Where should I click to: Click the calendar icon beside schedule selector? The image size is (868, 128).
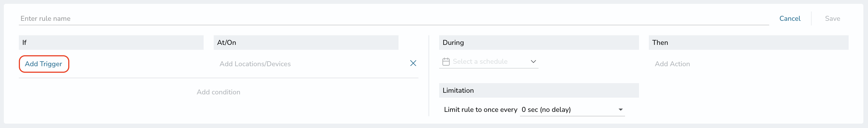(x=446, y=62)
